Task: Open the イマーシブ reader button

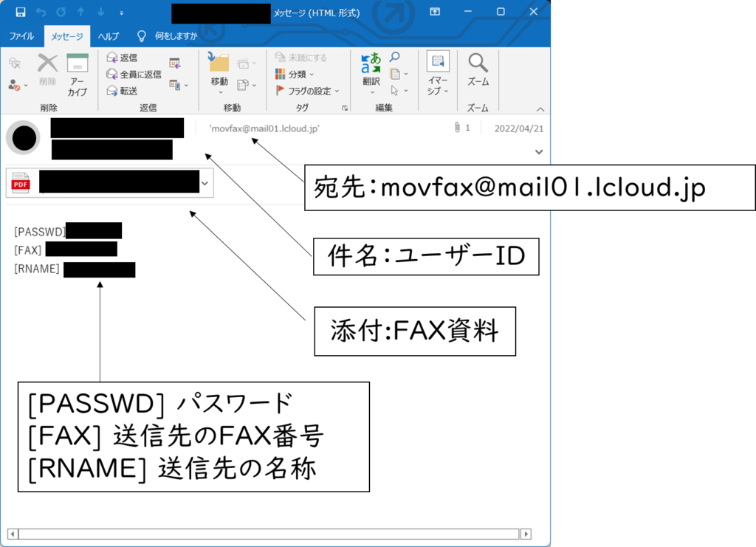Action: (x=438, y=74)
